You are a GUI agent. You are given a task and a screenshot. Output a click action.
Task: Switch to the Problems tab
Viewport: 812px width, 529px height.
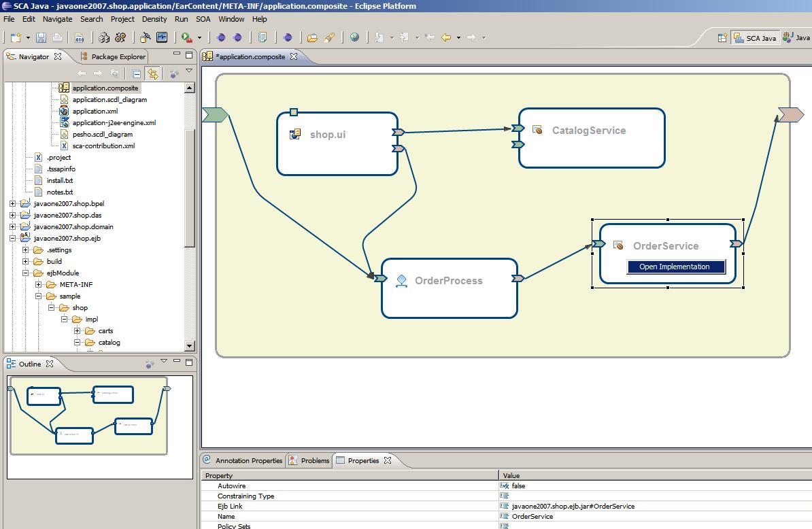click(x=309, y=460)
